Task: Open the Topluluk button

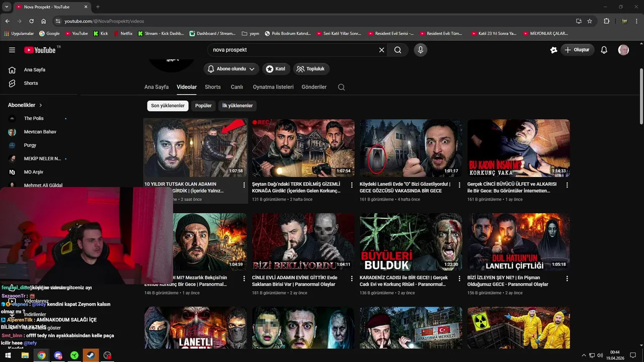Action: (x=311, y=69)
